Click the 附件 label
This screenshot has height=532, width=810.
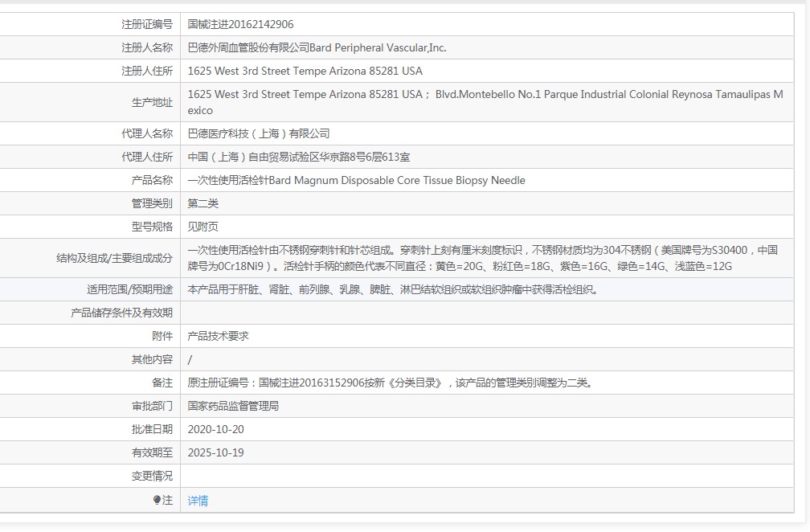coord(162,336)
